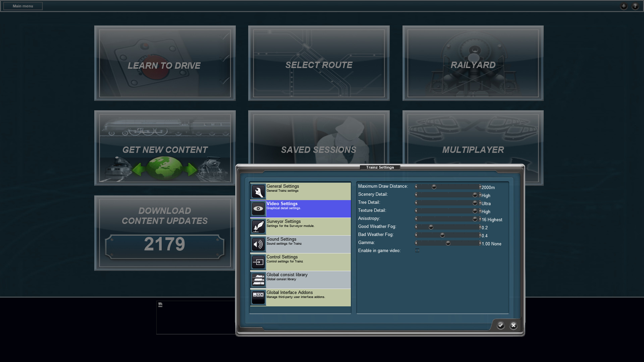The width and height of the screenshot is (644, 362).
Task: Open the General Settings section
Action: pos(301,191)
